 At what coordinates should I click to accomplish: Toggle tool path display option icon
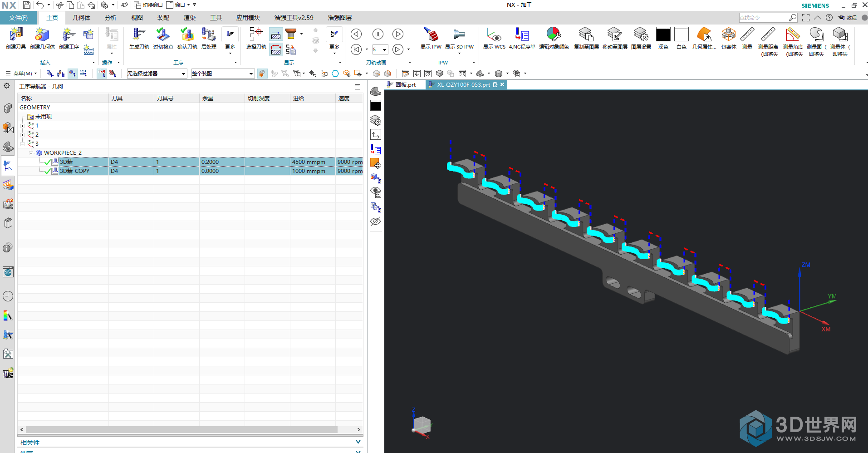click(x=102, y=74)
